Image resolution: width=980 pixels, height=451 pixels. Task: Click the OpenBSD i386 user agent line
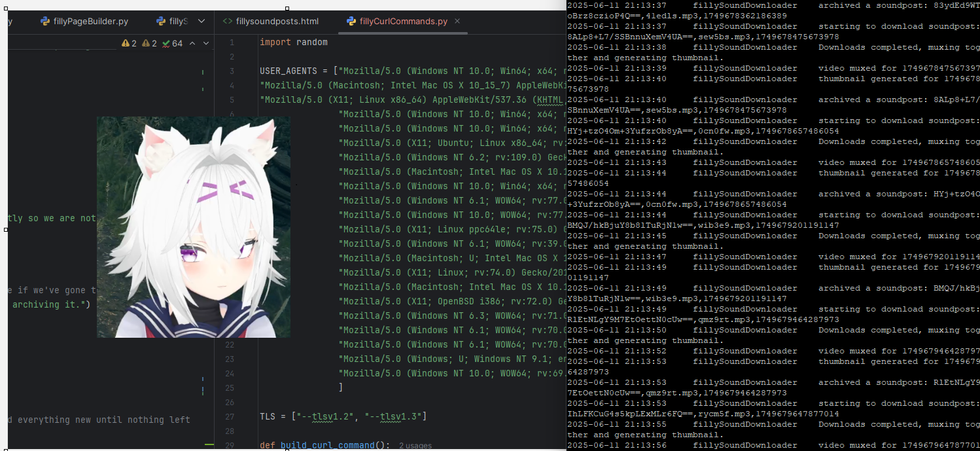pyautogui.click(x=453, y=301)
